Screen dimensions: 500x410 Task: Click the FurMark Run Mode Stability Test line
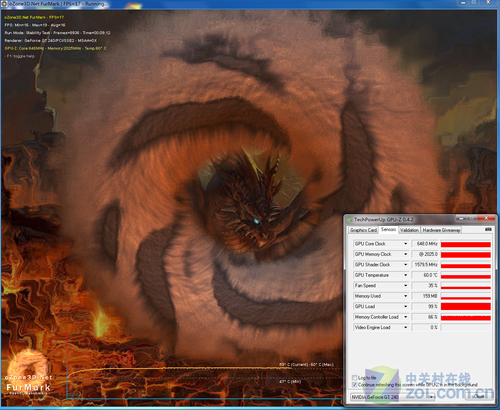click(x=57, y=33)
